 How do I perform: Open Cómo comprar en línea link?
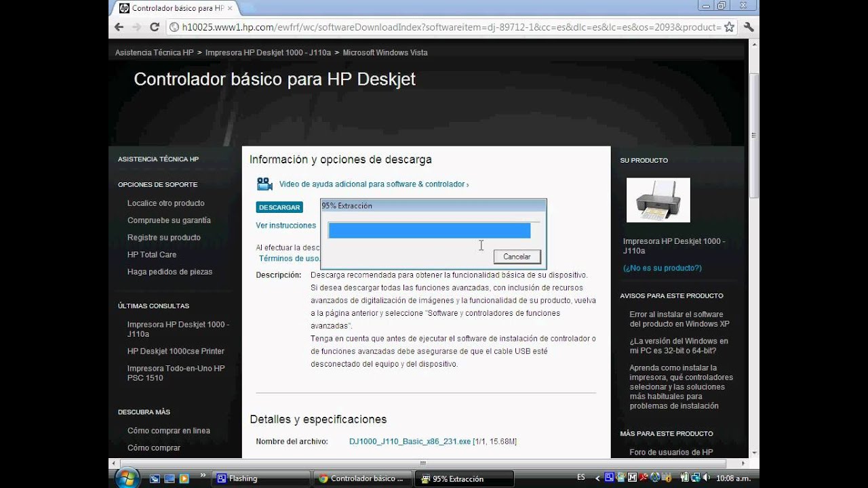tap(169, 430)
